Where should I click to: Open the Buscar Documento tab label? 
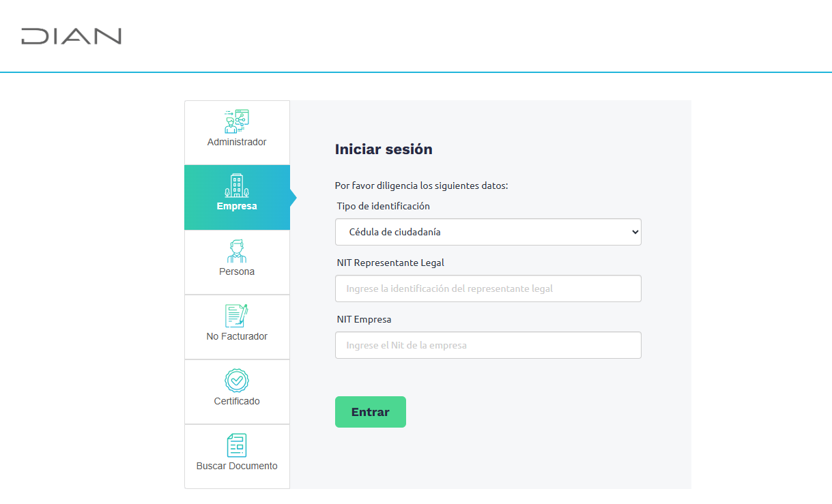tap(237, 466)
